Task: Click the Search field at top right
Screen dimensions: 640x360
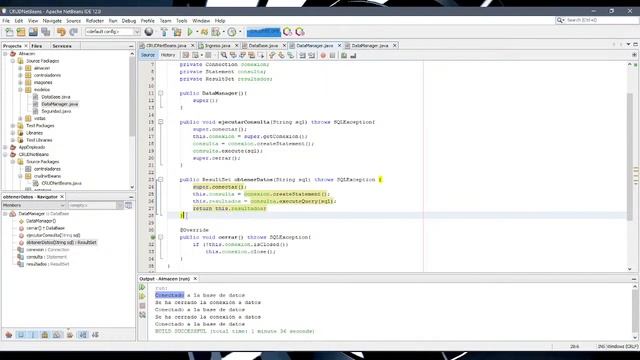Action: pos(598,20)
